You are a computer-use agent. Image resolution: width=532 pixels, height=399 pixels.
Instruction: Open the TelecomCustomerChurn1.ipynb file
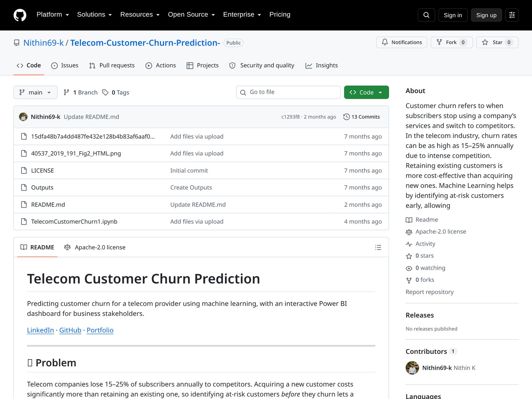coord(74,221)
